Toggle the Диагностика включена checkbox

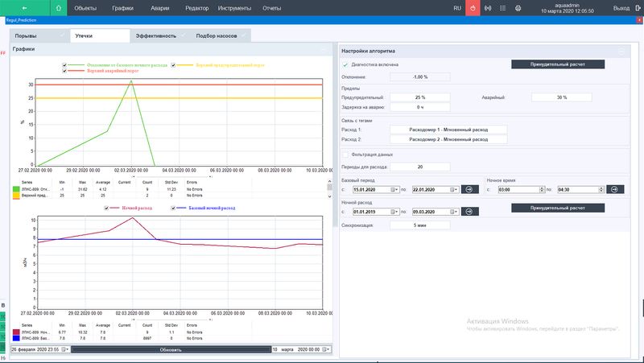pos(346,64)
